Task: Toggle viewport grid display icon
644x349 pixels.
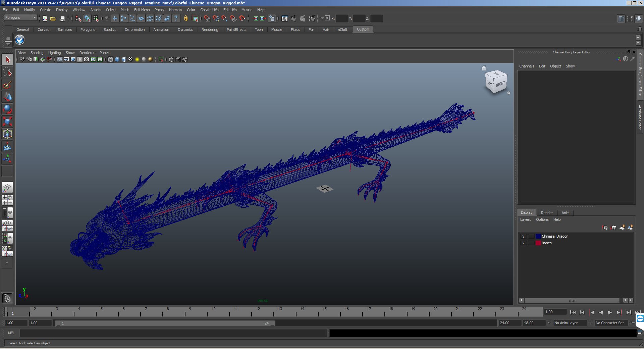Action: pos(60,59)
